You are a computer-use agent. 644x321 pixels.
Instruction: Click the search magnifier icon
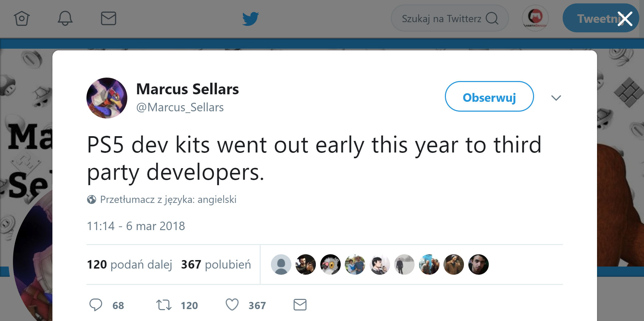coord(492,18)
